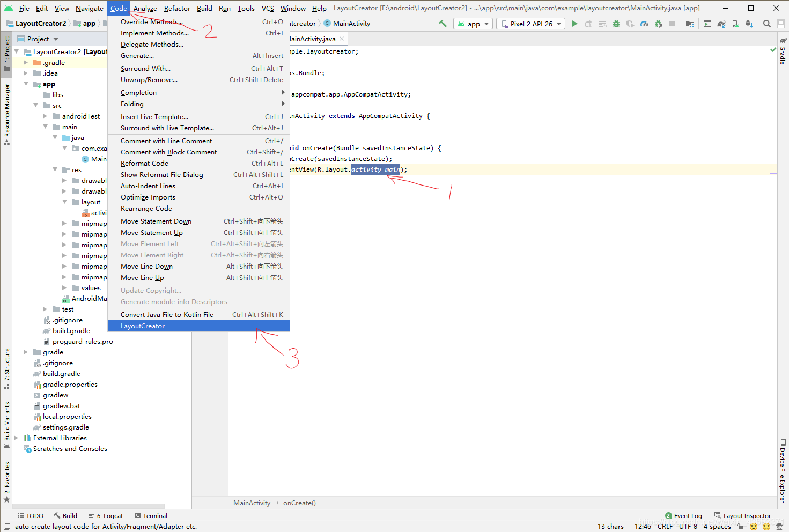Click Sync Project with Gradle Files icon

721,24
